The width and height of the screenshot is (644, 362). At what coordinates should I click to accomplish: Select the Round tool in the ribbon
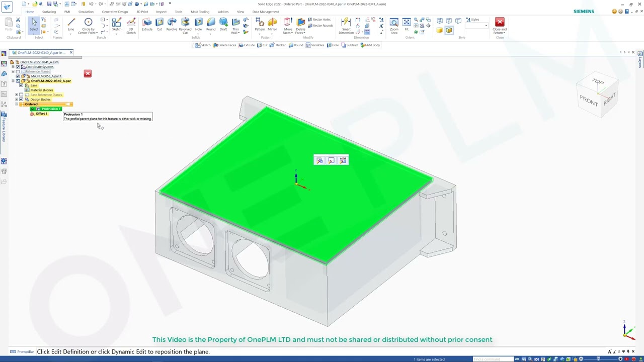pos(211,25)
